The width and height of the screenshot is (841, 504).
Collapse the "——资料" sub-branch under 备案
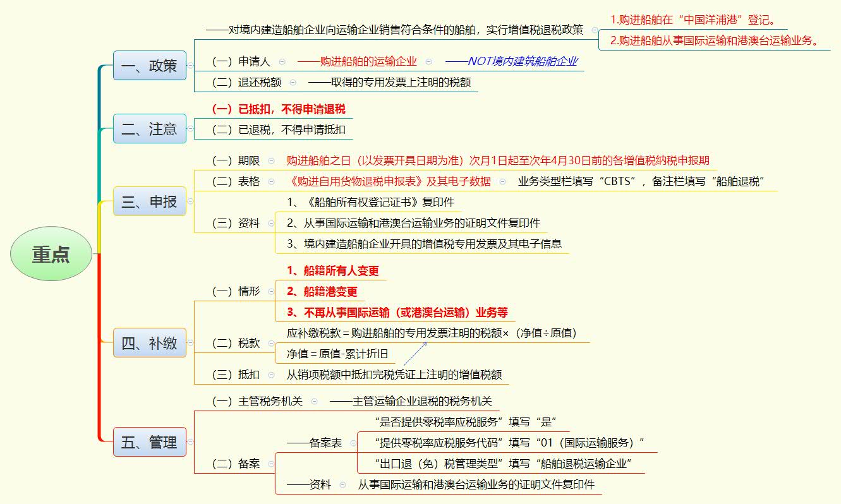tap(342, 484)
